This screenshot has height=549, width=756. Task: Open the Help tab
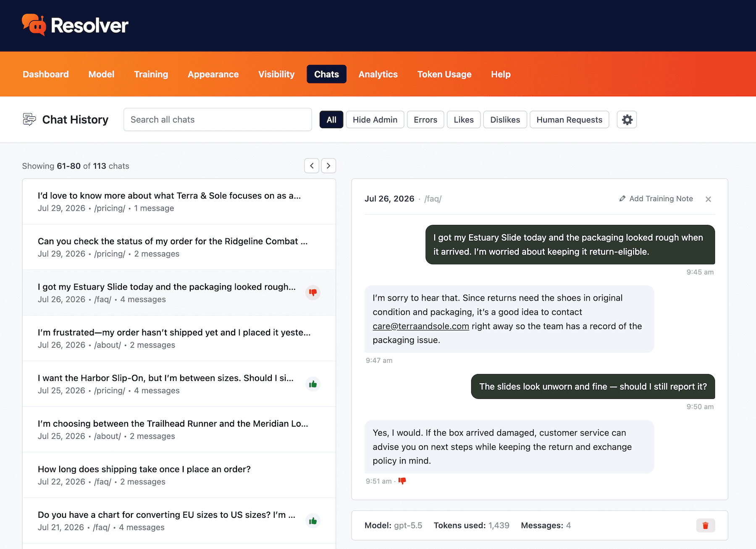[501, 74]
